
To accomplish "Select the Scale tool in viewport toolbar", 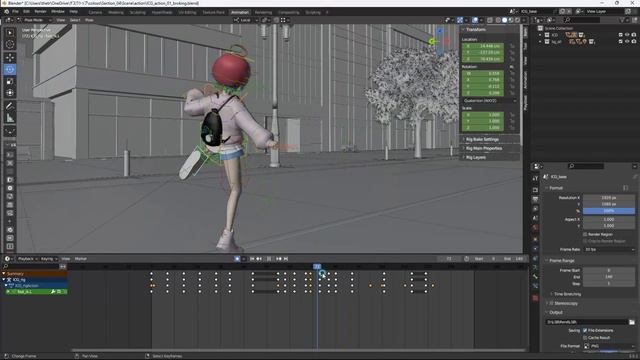I will (x=10, y=81).
